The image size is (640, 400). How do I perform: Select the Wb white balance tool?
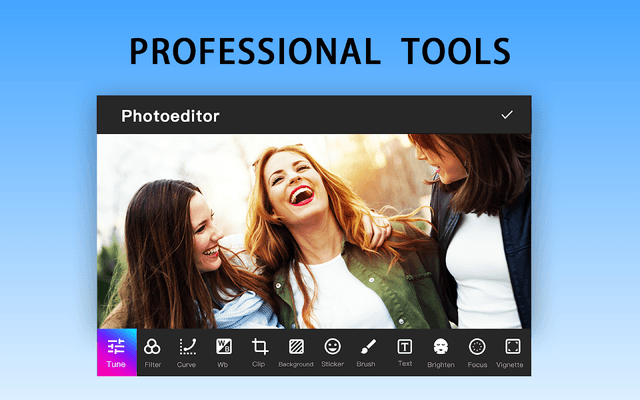click(x=224, y=352)
